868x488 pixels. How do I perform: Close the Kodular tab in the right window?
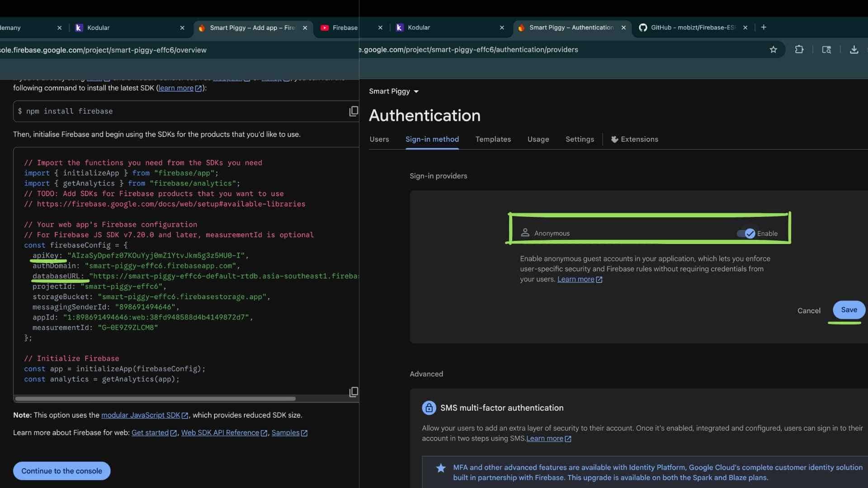[x=502, y=28]
